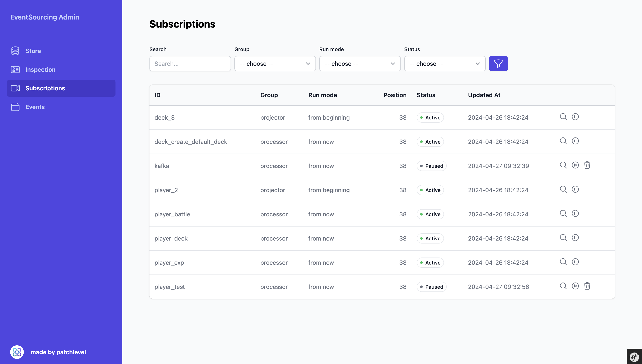Click the player_test ID cell

click(x=169, y=287)
